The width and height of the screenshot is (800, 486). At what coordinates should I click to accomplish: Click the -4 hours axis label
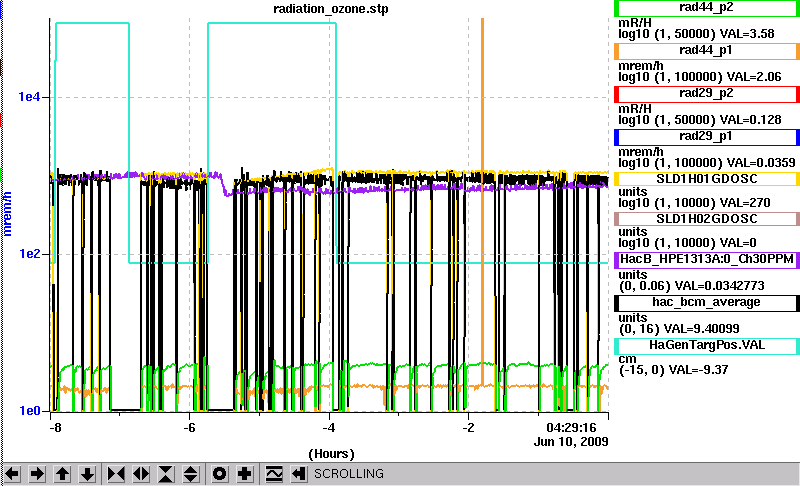click(x=329, y=427)
